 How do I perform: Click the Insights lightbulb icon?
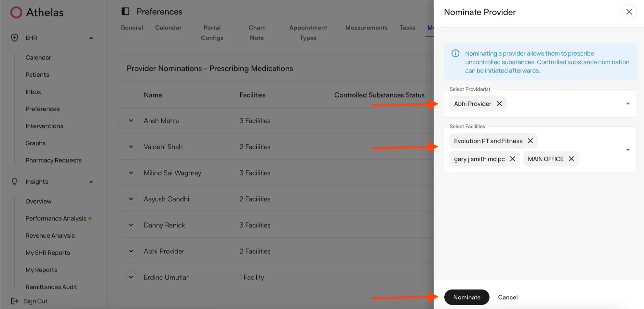pos(15,182)
